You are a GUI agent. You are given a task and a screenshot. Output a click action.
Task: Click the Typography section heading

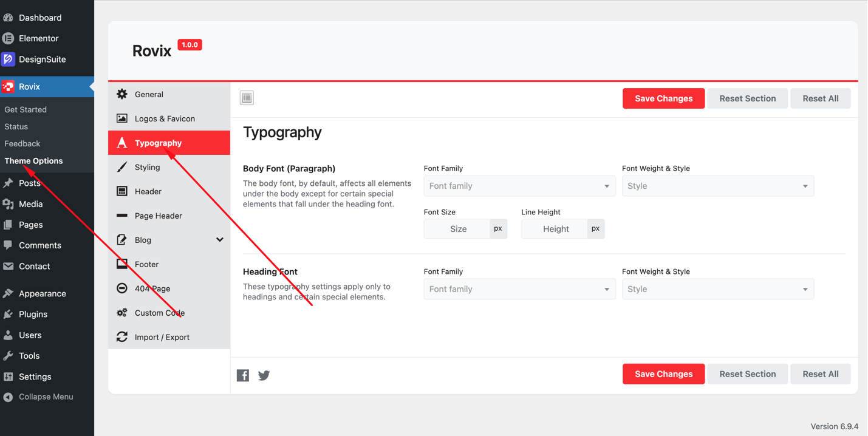pos(282,132)
